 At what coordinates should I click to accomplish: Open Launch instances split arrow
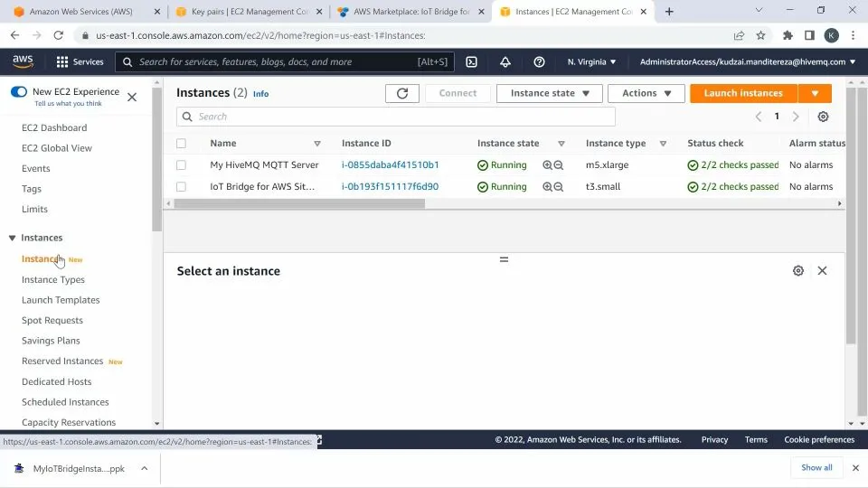click(x=815, y=93)
